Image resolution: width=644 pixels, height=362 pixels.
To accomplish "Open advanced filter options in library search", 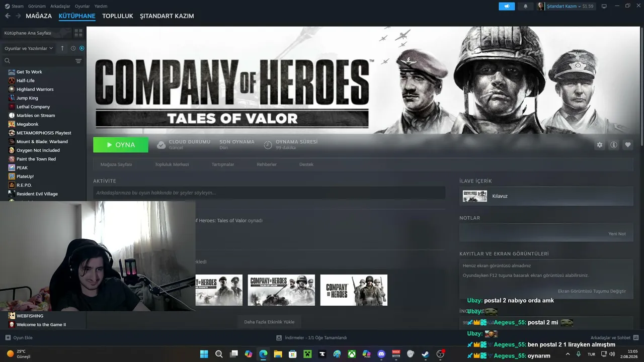I will [78, 61].
